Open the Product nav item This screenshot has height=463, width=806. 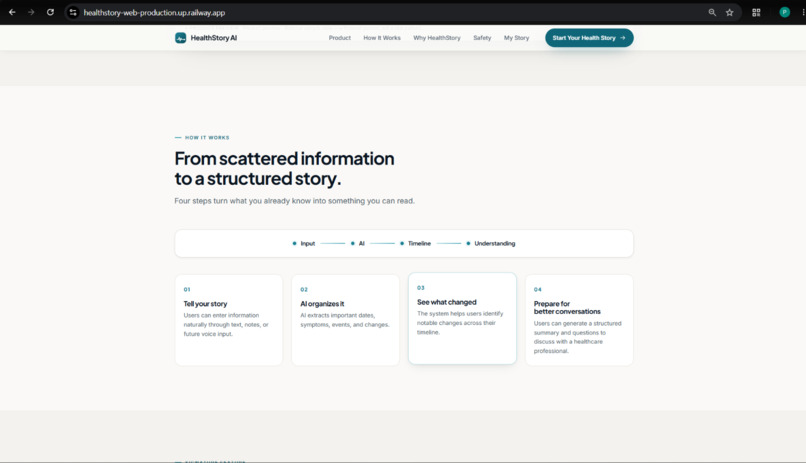point(340,38)
